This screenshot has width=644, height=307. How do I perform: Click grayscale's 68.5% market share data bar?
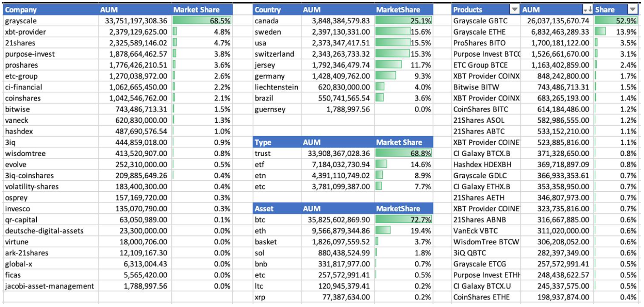tap(202, 21)
